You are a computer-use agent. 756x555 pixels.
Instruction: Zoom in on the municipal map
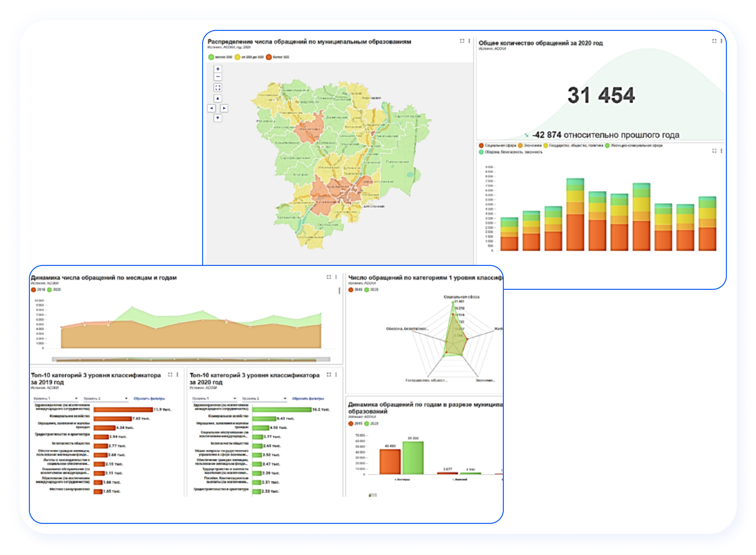pos(218,69)
